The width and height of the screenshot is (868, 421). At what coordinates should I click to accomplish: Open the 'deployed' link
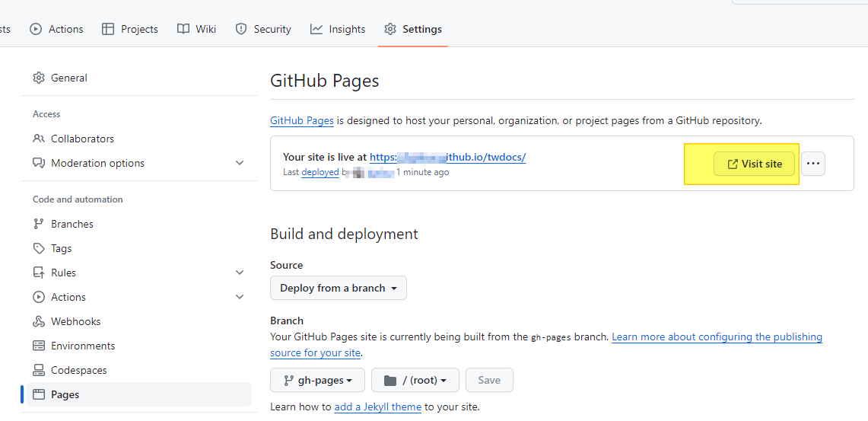320,172
